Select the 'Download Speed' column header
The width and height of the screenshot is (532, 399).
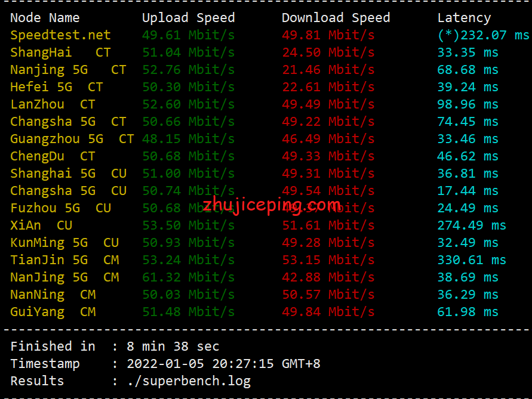pos(336,18)
